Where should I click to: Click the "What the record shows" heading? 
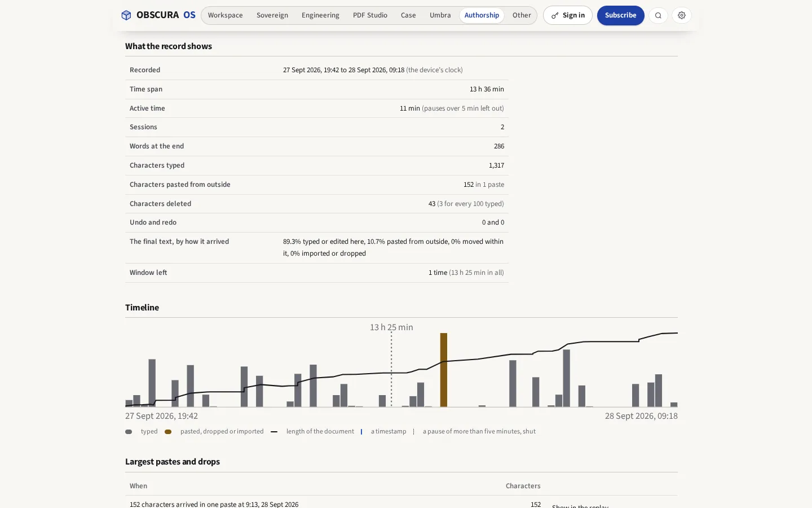click(169, 46)
